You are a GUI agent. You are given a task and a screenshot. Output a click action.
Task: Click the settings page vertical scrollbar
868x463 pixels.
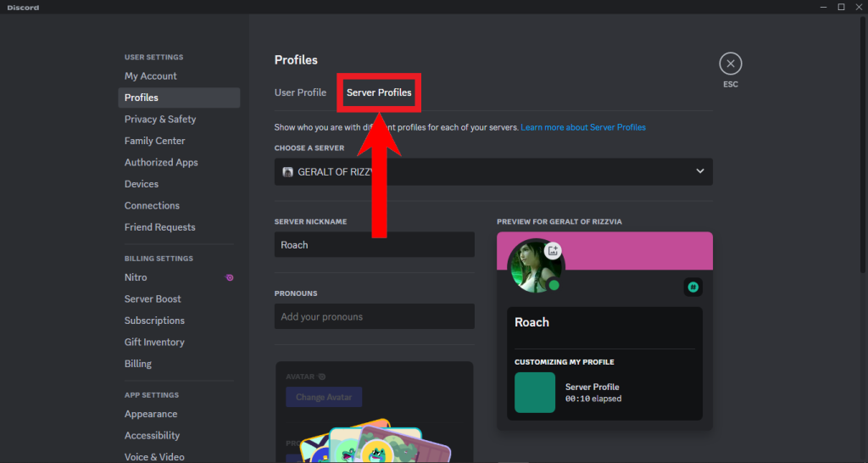pos(864,145)
